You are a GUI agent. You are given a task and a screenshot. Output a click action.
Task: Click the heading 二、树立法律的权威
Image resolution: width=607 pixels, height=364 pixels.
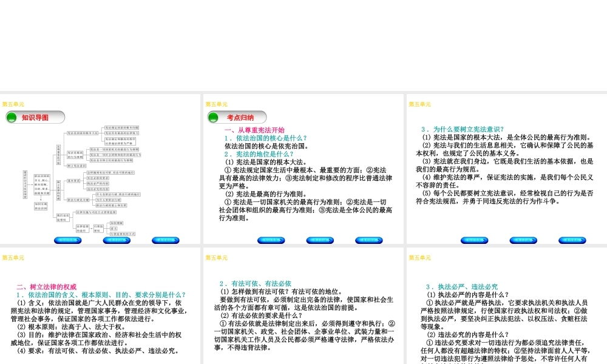point(47,287)
